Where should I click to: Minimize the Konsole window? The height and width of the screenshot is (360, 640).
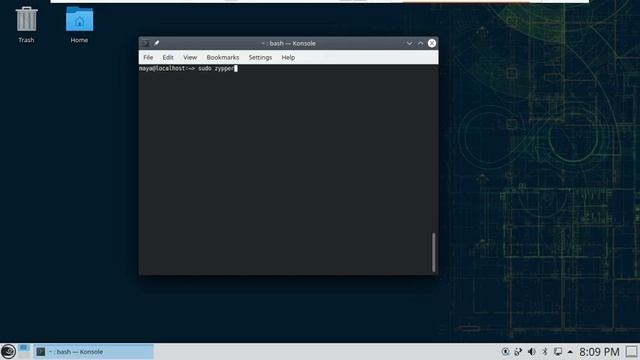[x=409, y=43]
